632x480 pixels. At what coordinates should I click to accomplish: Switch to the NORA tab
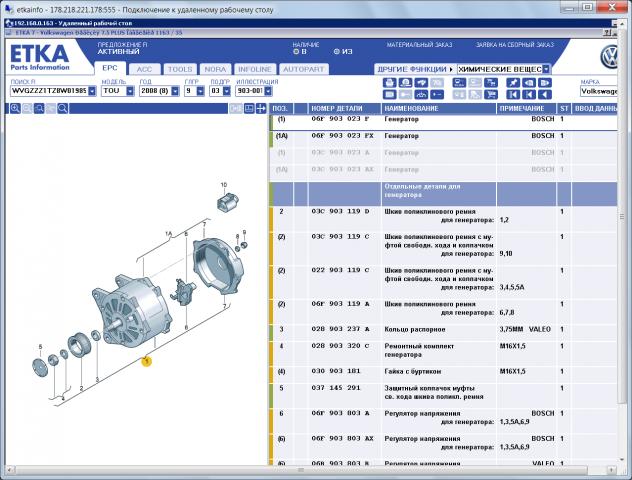click(x=215, y=69)
